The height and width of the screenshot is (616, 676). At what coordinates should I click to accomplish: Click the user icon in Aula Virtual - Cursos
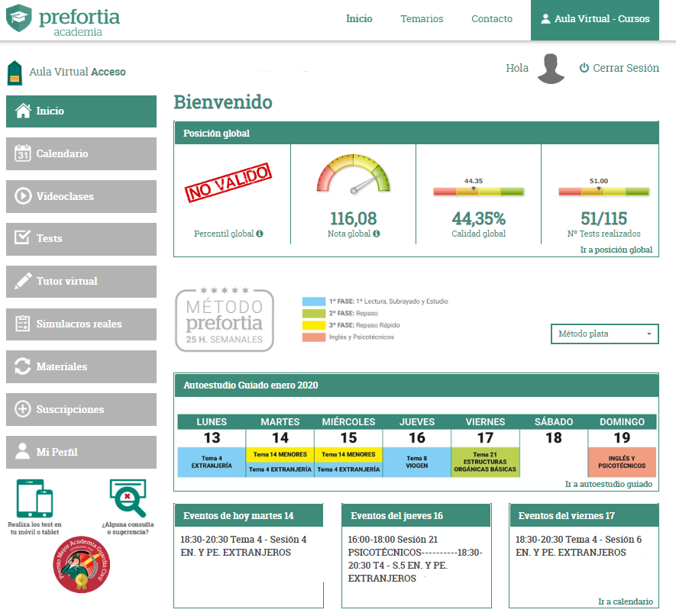click(545, 18)
